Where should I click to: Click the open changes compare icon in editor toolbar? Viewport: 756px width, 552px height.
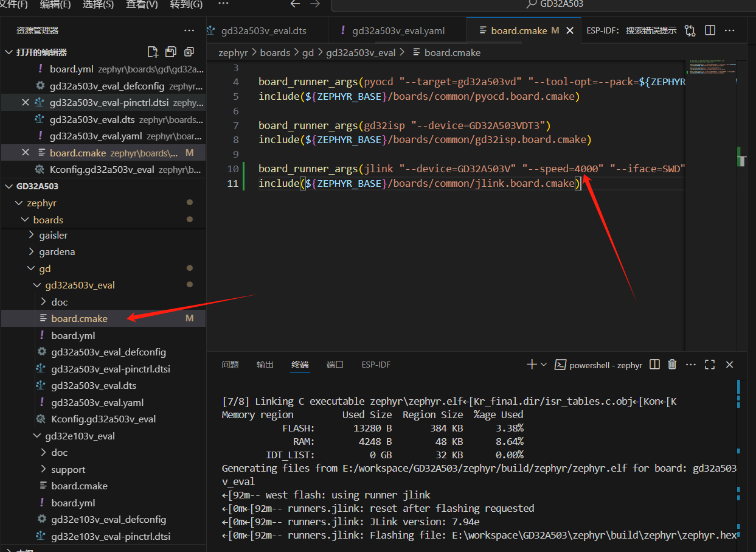690,30
